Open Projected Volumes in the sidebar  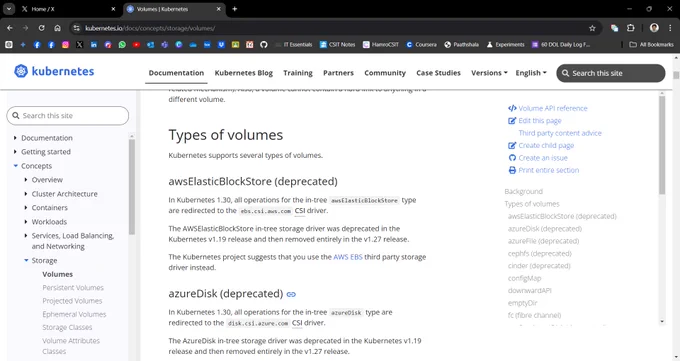[72, 301]
